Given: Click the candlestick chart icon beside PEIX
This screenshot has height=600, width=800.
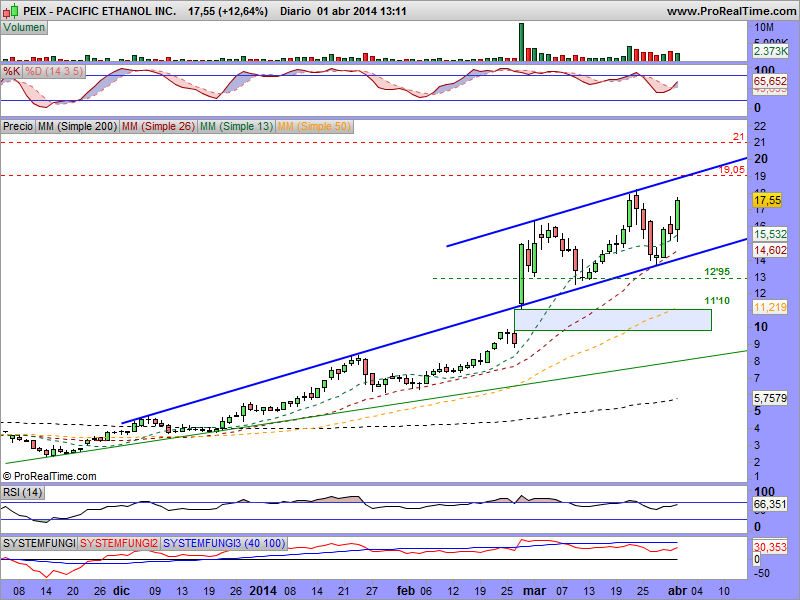Looking at the screenshot, I should (10, 10).
